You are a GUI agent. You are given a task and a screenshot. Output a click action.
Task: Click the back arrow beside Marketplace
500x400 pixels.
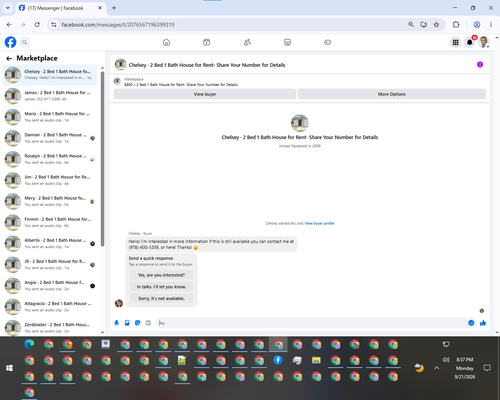tap(9, 58)
